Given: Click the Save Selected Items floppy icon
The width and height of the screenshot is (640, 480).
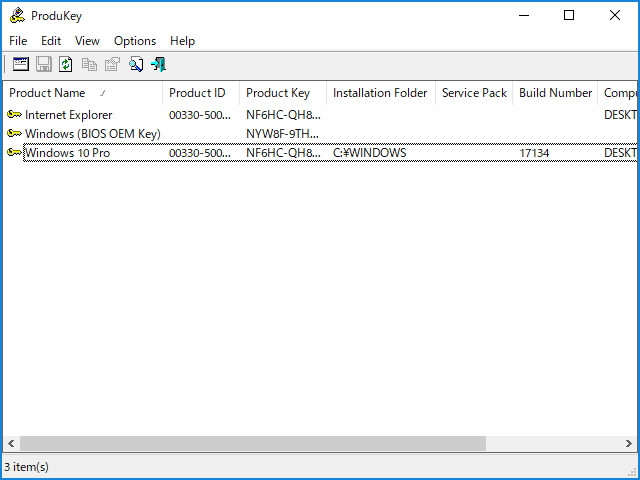Looking at the screenshot, I should pyautogui.click(x=43, y=64).
